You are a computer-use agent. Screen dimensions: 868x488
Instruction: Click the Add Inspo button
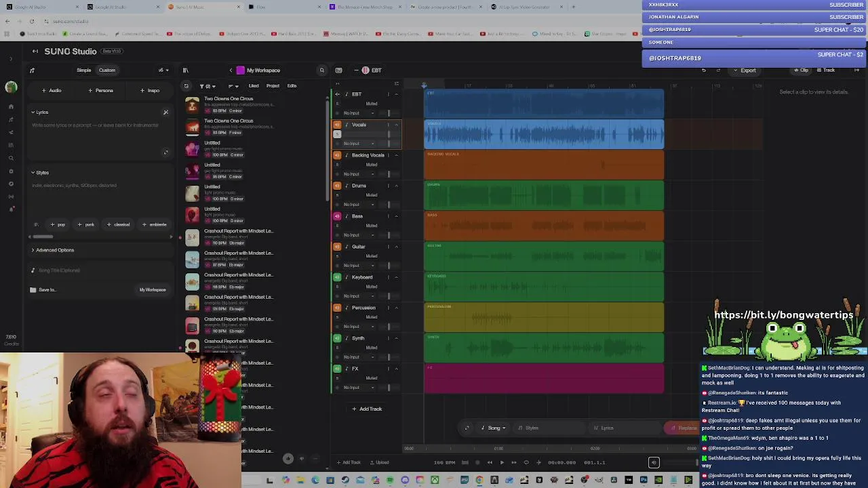[150, 90]
